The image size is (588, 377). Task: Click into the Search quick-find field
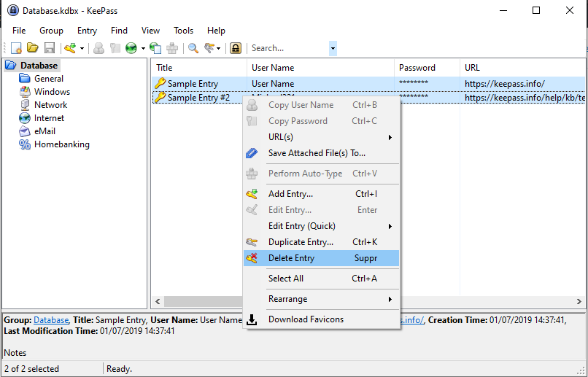click(x=289, y=48)
